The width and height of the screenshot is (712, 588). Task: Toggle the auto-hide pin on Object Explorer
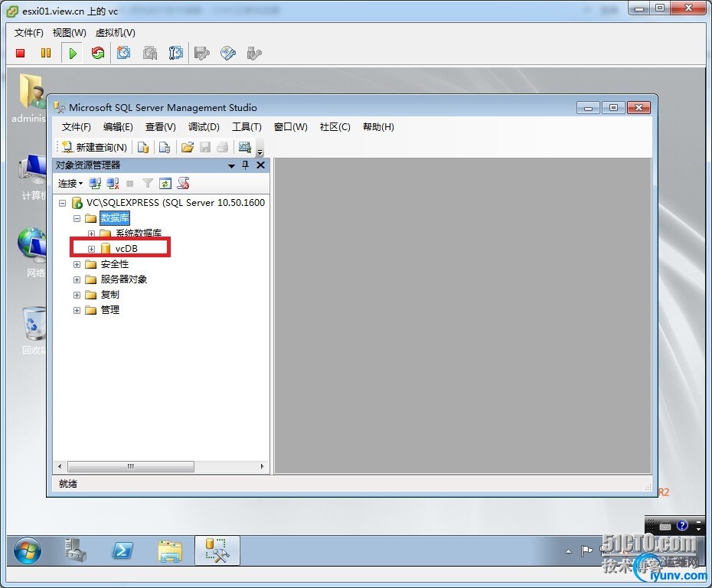(x=246, y=165)
